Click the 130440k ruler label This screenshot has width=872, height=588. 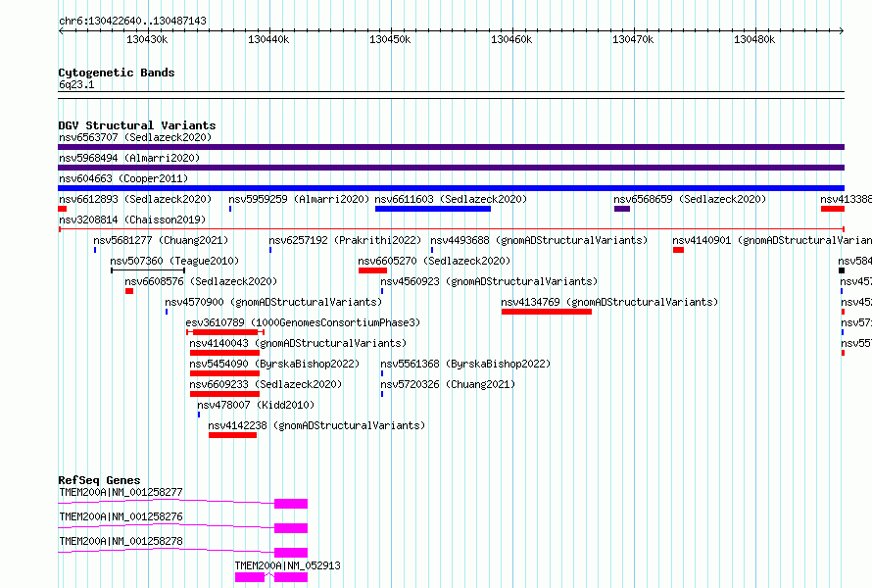268,39
